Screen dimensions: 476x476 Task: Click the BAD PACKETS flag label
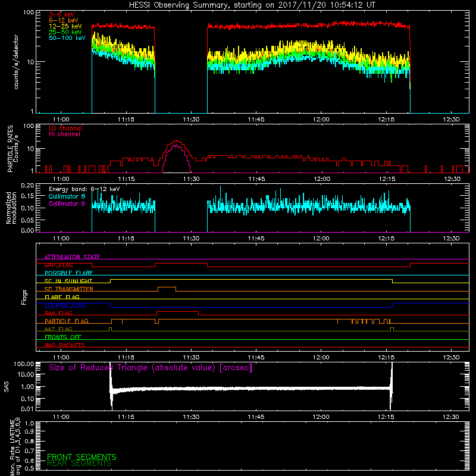click(x=65, y=345)
